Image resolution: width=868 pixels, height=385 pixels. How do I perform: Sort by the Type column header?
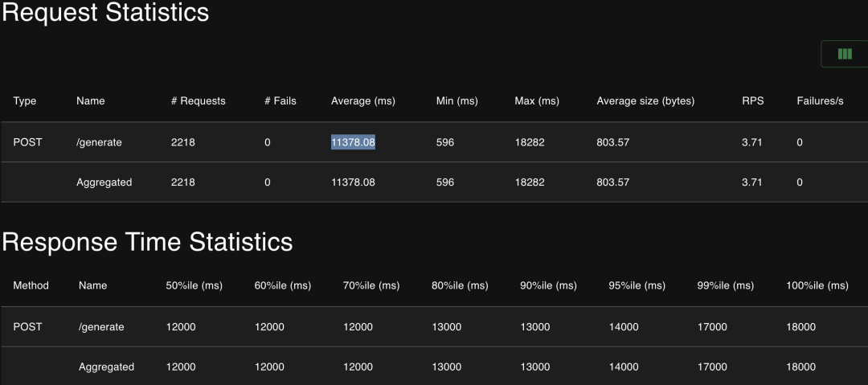tap(25, 101)
